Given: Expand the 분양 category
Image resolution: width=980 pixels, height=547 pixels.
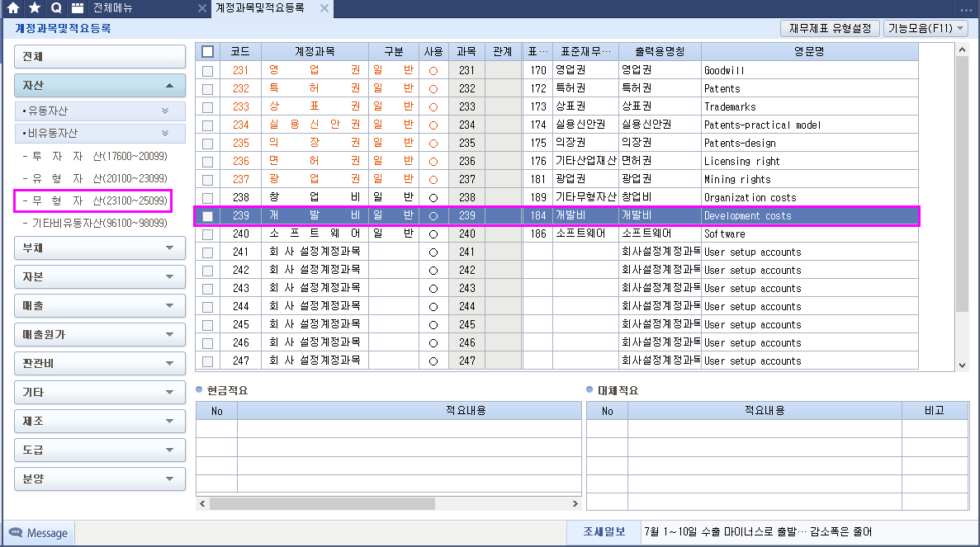Looking at the screenshot, I should [100, 479].
